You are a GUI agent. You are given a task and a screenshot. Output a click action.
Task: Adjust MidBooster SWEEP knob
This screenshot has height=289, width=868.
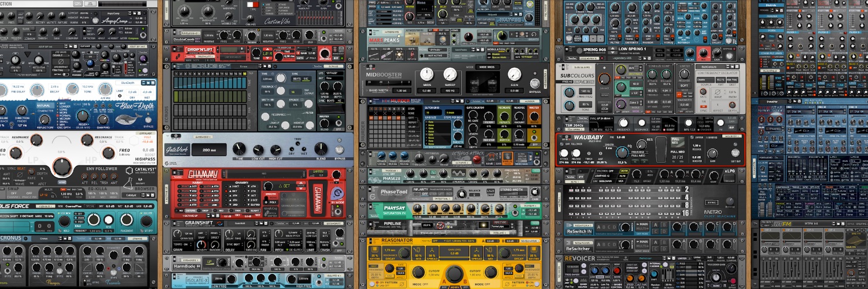(x=450, y=75)
